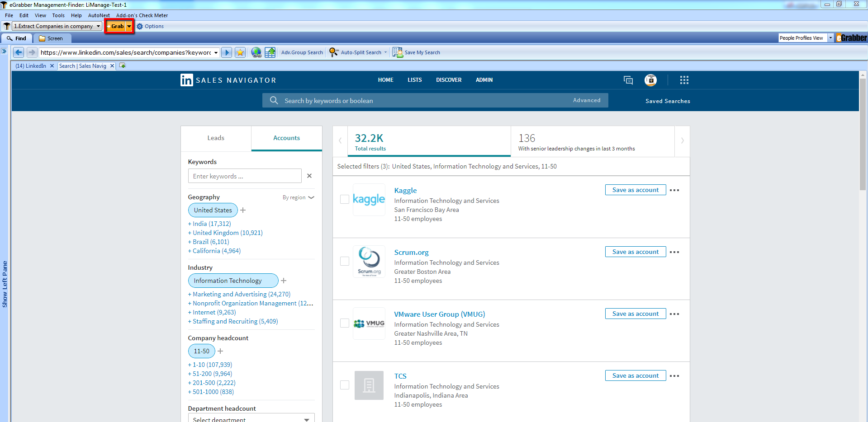Expand Auto-Split Search dropdown arrow

pos(385,52)
